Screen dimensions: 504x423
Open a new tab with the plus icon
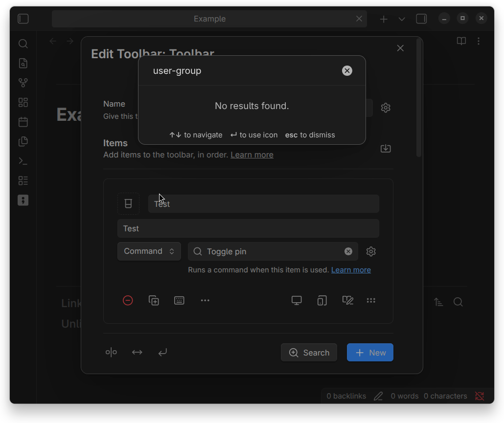click(x=384, y=19)
